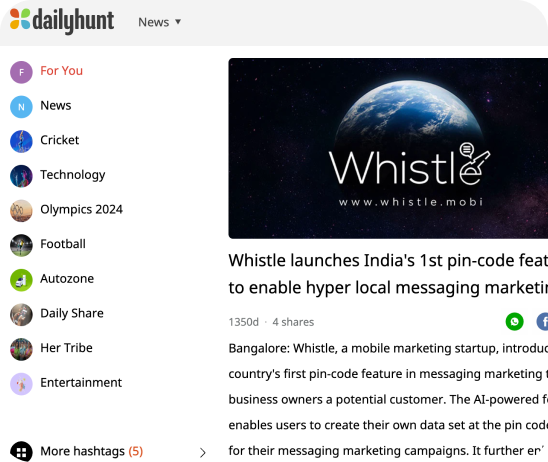The width and height of the screenshot is (548, 462).
Task: Click the Whistle launches India's headline
Action: coord(388,274)
